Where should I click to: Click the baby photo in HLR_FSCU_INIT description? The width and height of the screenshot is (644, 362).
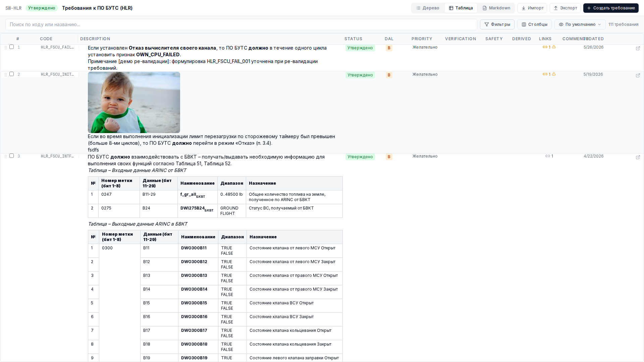[134, 102]
